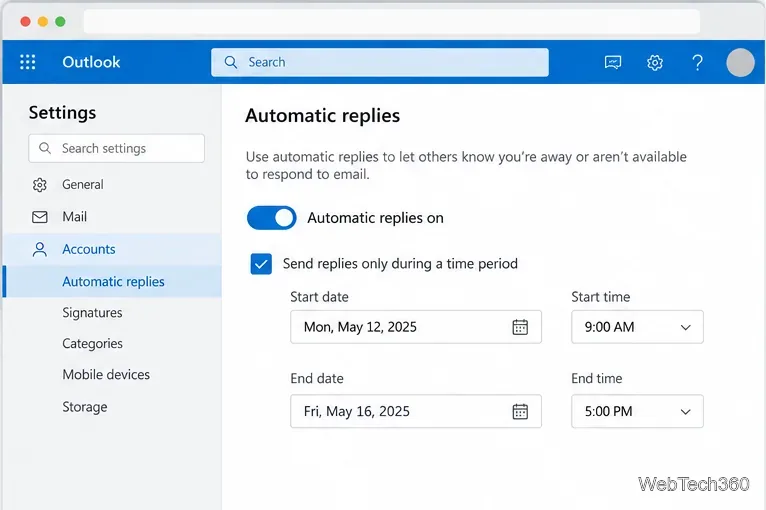Open the Categories settings page
766x510 pixels.
[x=92, y=343]
